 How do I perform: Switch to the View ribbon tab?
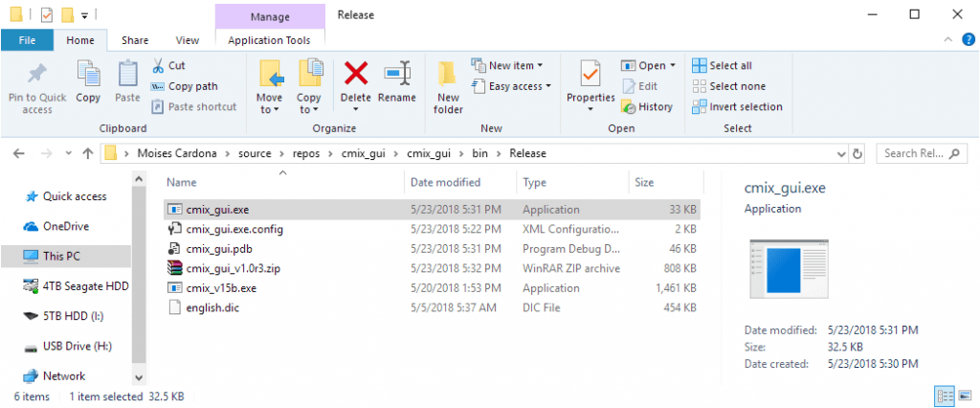pyautogui.click(x=187, y=40)
